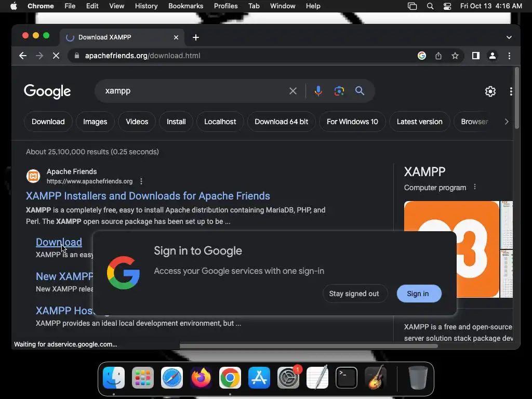The height and width of the screenshot is (399, 532).
Task: Open Google quick settings gear
Action: click(x=490, y=91)
